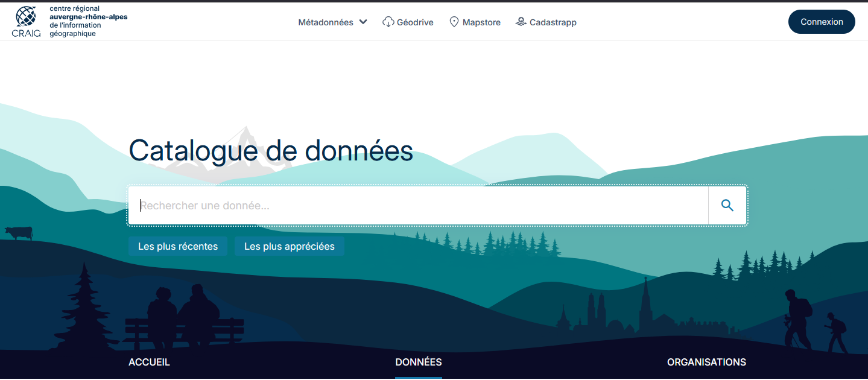Switch to the ACCUEIL tab
Screen dimensions: 868x380
click(x=149, y=363)
